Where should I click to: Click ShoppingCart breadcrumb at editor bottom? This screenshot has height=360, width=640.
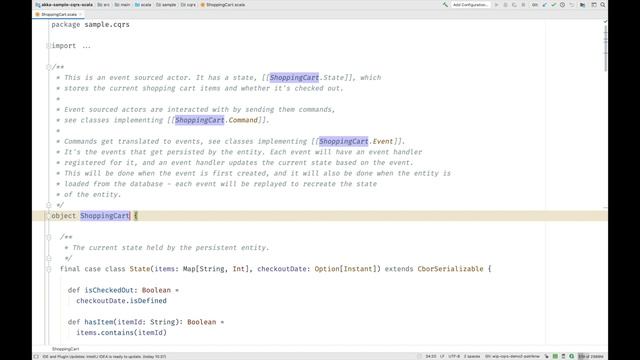click(66, 349)
